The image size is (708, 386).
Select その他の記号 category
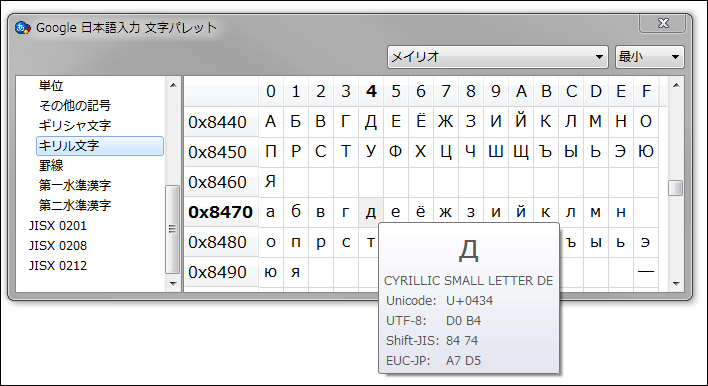point(75,105)
